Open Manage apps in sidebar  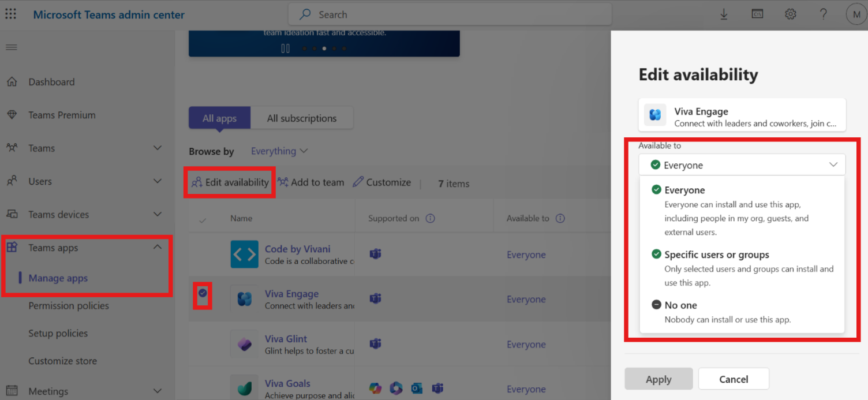click(58, 278)
